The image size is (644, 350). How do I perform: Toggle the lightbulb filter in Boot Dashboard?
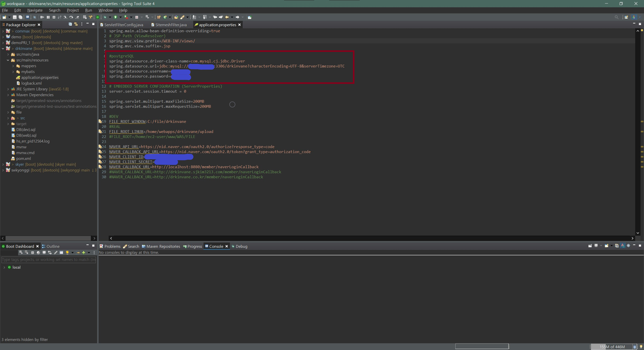pos(67,253)
